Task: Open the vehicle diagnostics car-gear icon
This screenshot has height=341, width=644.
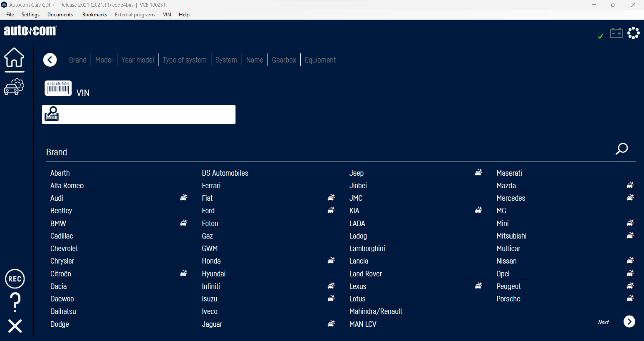Action: [x=14, y=87]
